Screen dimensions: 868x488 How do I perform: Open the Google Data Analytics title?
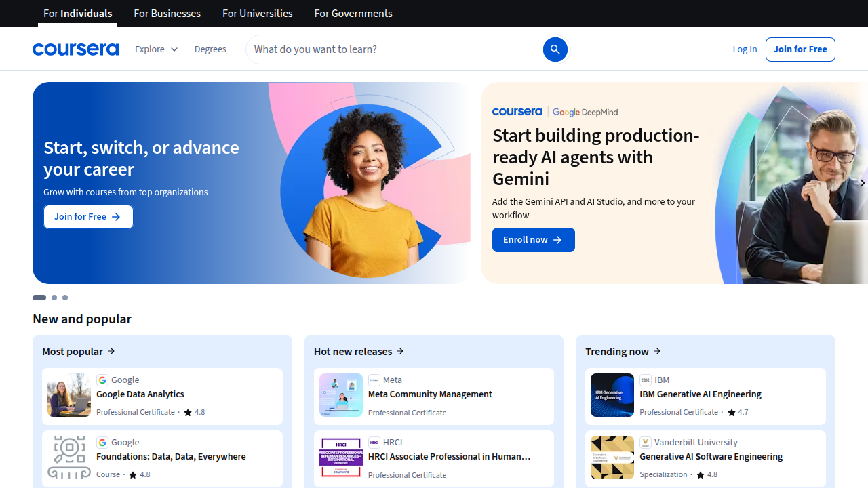(x=140, y=394)
